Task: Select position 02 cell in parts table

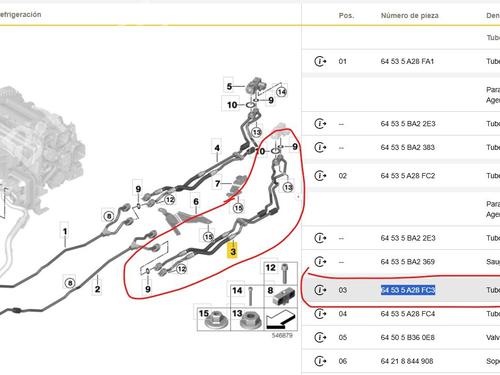Action: pos(343,176)
